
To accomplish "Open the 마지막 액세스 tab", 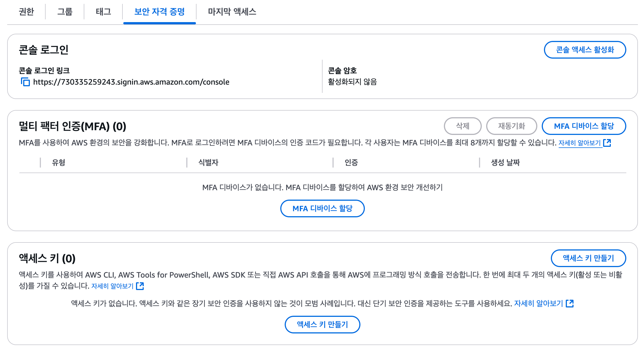I will [x=232, y=12].
